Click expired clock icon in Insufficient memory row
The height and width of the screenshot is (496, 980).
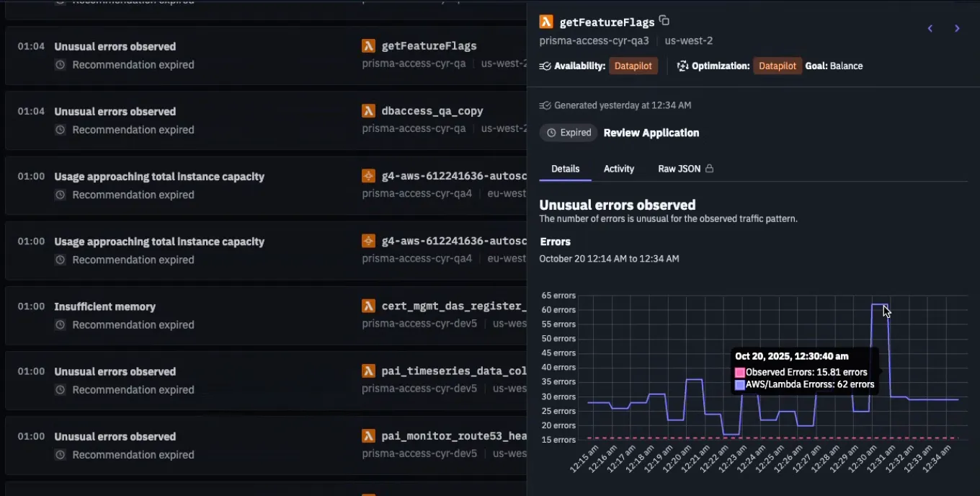(61, 324)
